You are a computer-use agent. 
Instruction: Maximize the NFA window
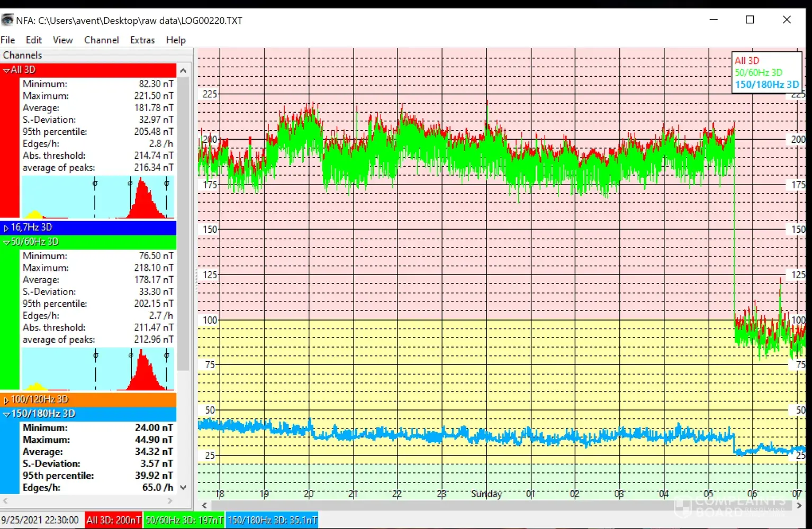click(x=750, y=20)
